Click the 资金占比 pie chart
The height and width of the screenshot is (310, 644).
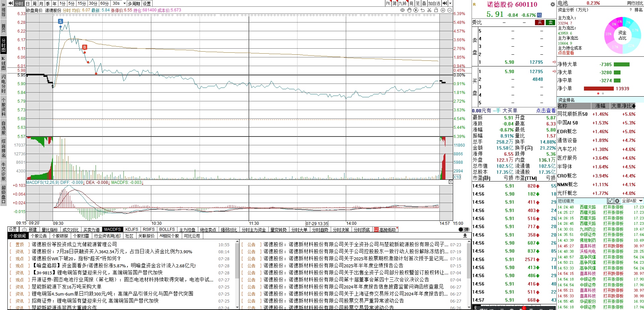(622, 35)
